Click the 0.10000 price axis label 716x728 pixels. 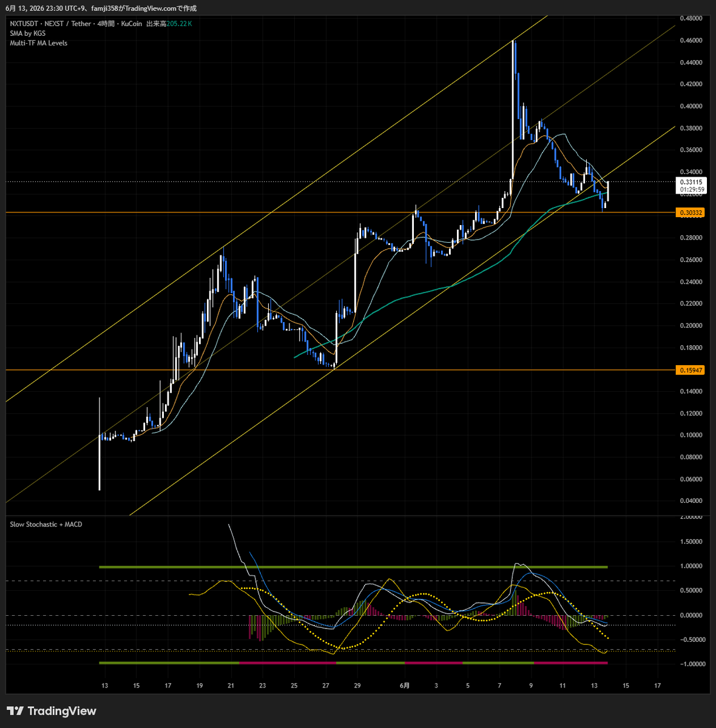click(x=691, y=435)
